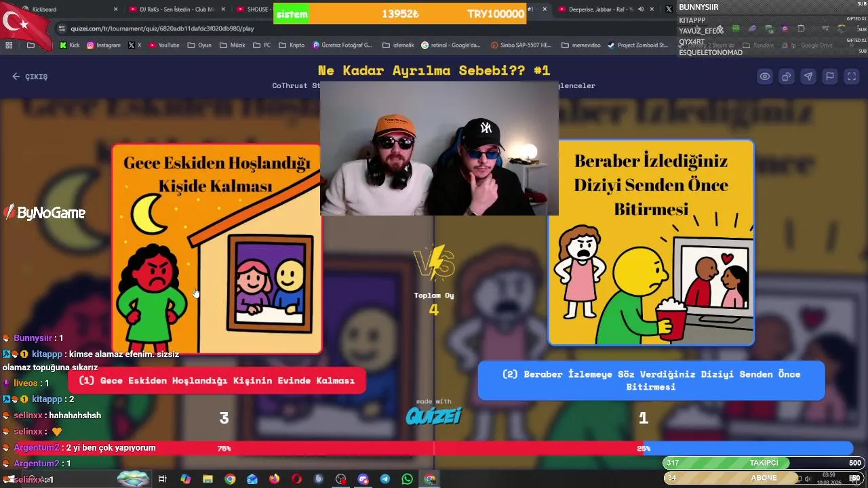
Task: Open Copilot icon in taskbar
Action: [x=185, y=479]
